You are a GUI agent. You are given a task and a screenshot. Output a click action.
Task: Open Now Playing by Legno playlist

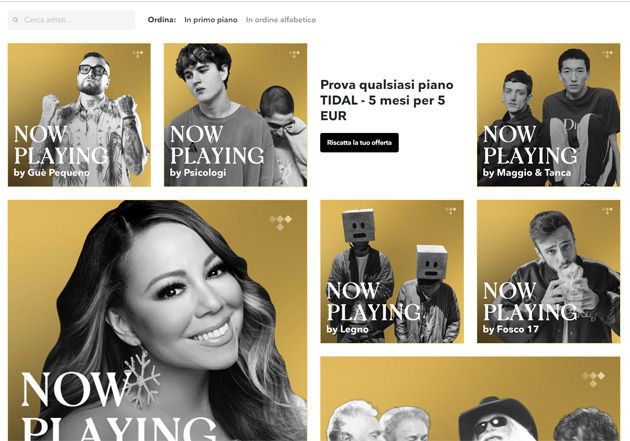[x=392, y=272]
